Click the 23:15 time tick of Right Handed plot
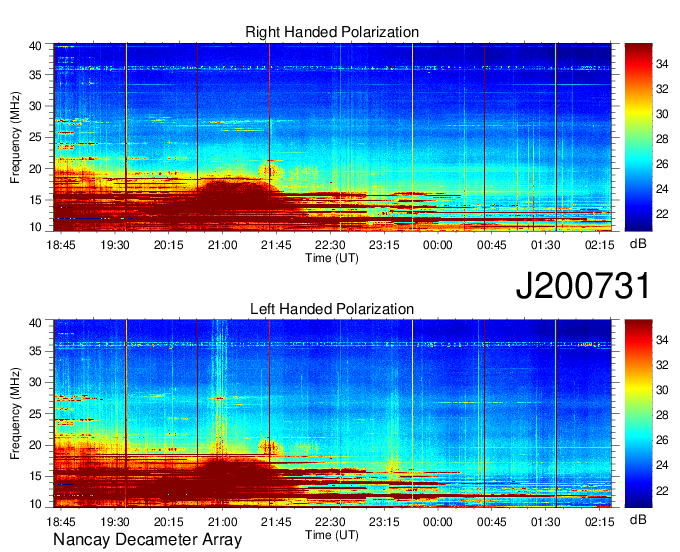Image resolution: width=680 pixels, height=552 pixels. click(384, 245)
